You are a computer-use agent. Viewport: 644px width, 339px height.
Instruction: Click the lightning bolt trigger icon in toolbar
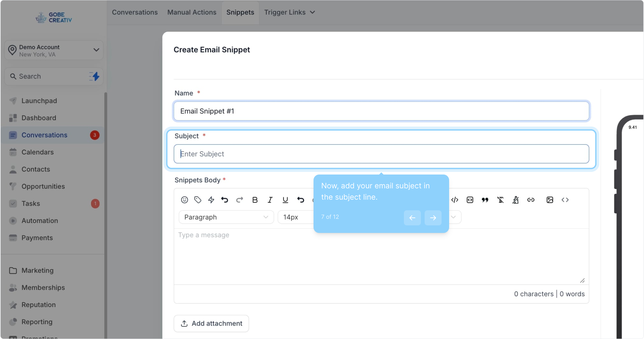point(211,200)
